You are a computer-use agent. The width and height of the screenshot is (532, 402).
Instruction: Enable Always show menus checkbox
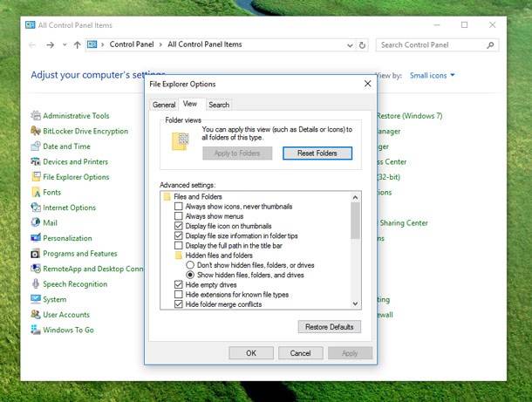pyautogui.click(x=179, y=216)
